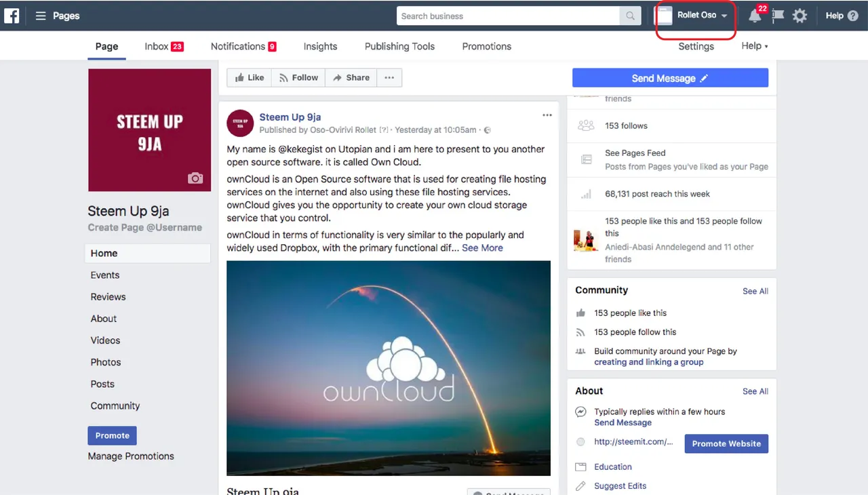Click the group icon in Community

580,351
